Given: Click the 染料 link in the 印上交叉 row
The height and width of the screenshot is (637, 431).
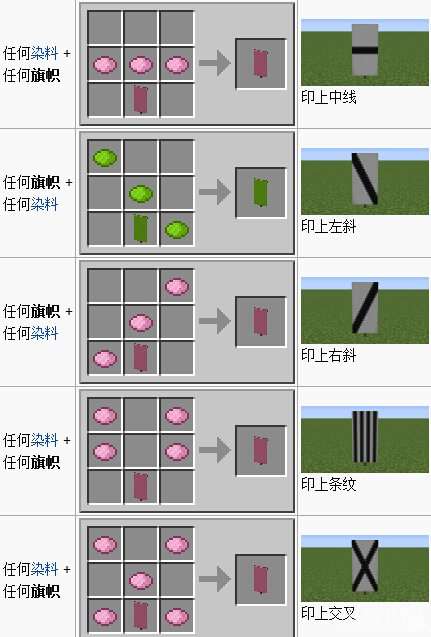Looking at the screenshot, I should tap(45, 569).
